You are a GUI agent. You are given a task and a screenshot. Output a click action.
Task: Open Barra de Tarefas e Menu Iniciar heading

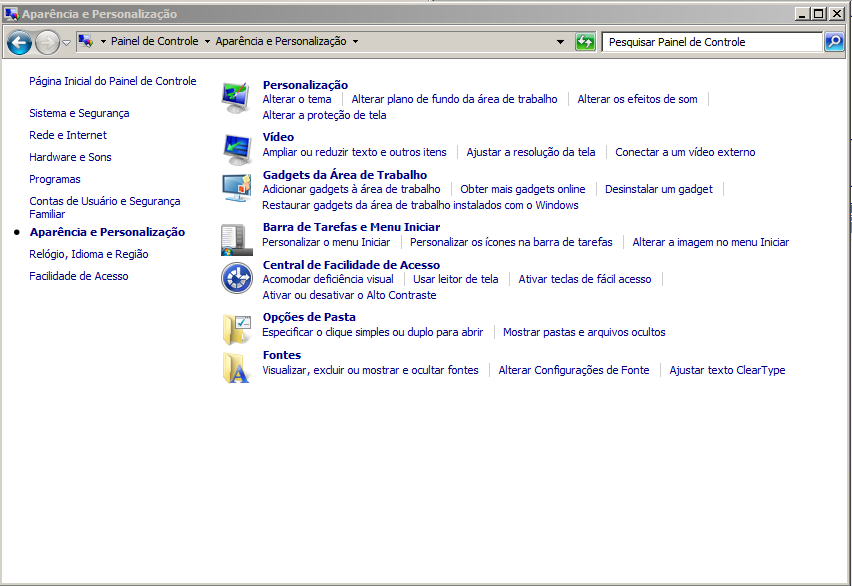coord(352,227)
